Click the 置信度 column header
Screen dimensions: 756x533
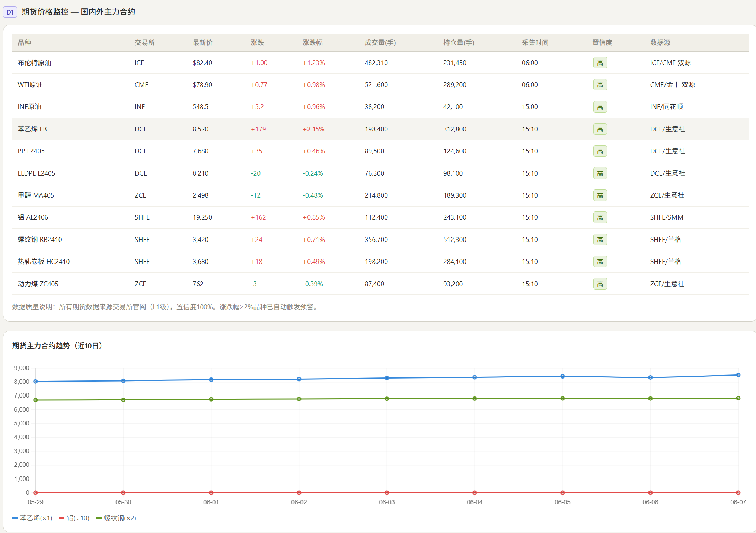(602, 43)
